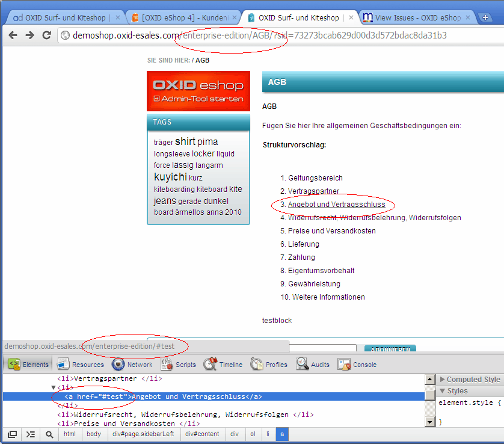The image size is (504, 444).
Task: Open the Scripts devtools panel
Action: [179, 364]
